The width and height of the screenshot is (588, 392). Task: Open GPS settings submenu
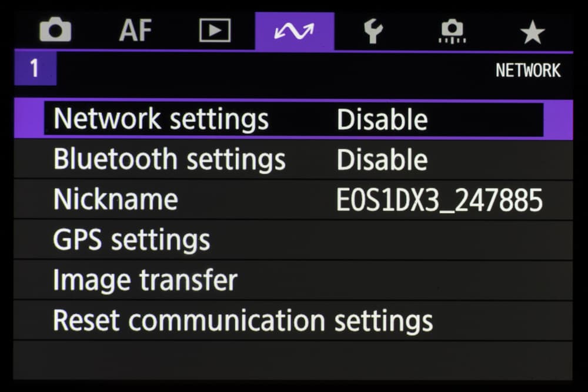(131, 240)
